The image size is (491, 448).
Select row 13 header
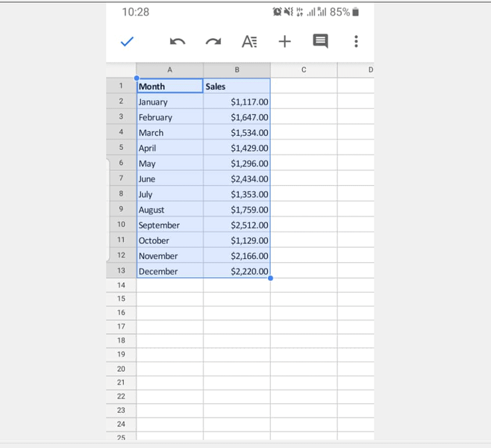click(x=121, y=270)
